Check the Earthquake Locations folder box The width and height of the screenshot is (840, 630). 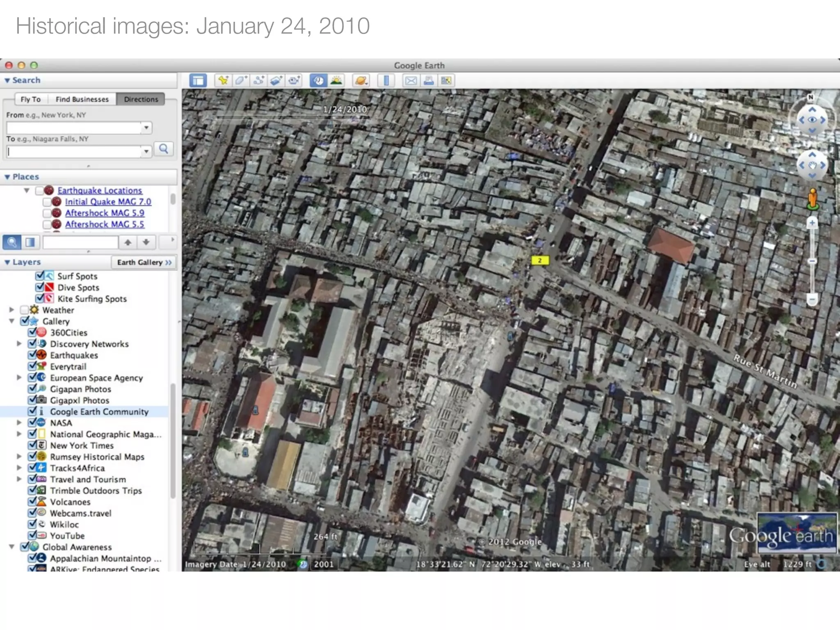coord(39,190)
